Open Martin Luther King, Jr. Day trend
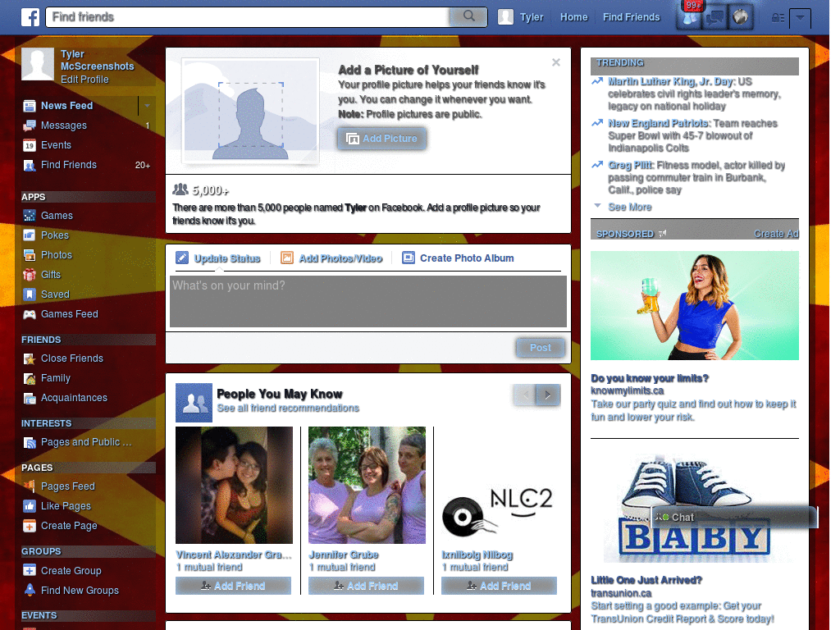 coord(670,81)
